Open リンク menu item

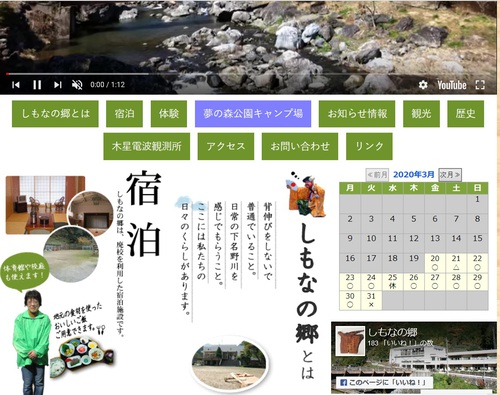coord(369,146)
